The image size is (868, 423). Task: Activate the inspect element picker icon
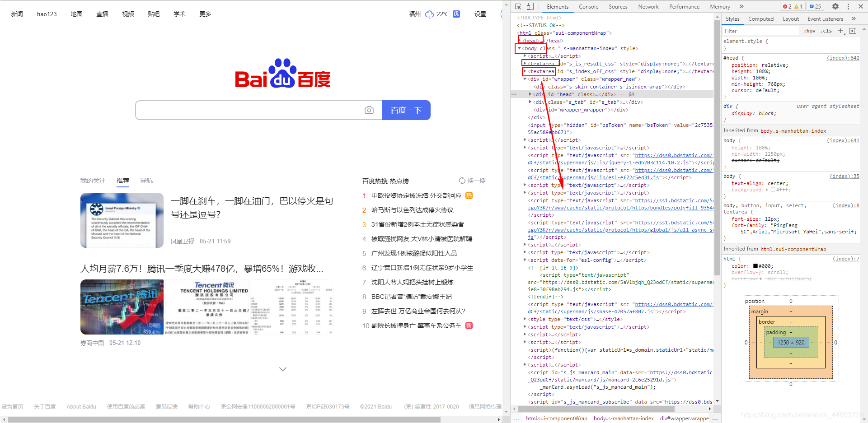518,6
